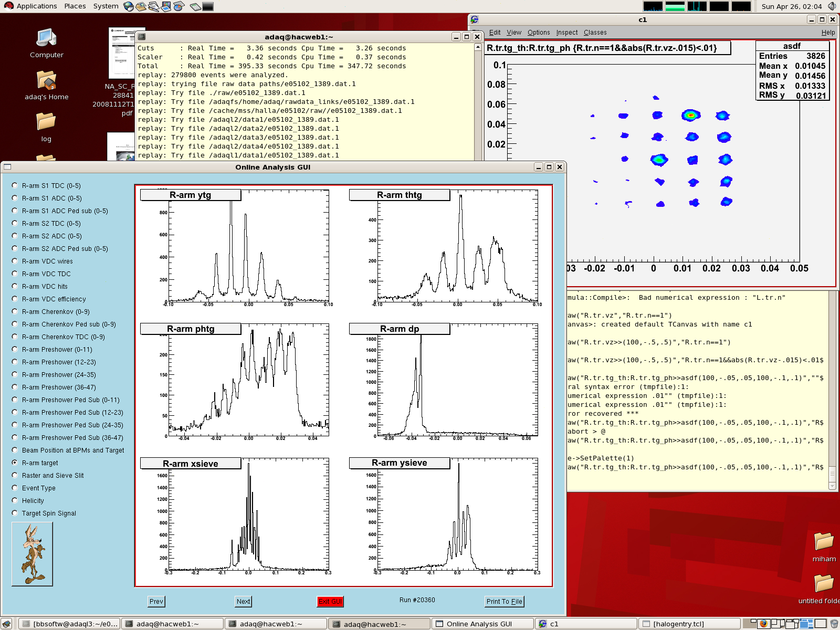Select R-arm Cherenkov (0-9) option
Viewport: 840px width, 630px height.
15,311
